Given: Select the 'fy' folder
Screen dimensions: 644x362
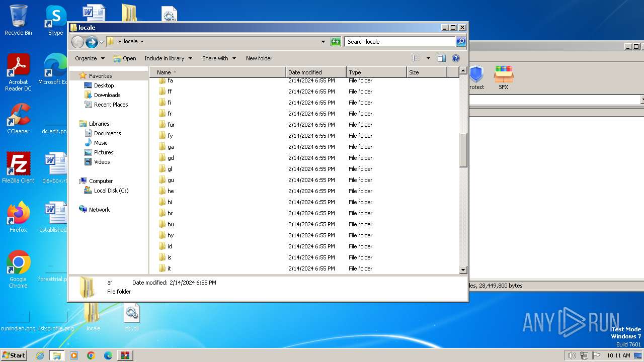Looking at the screenshot, I should coord(170,136).
